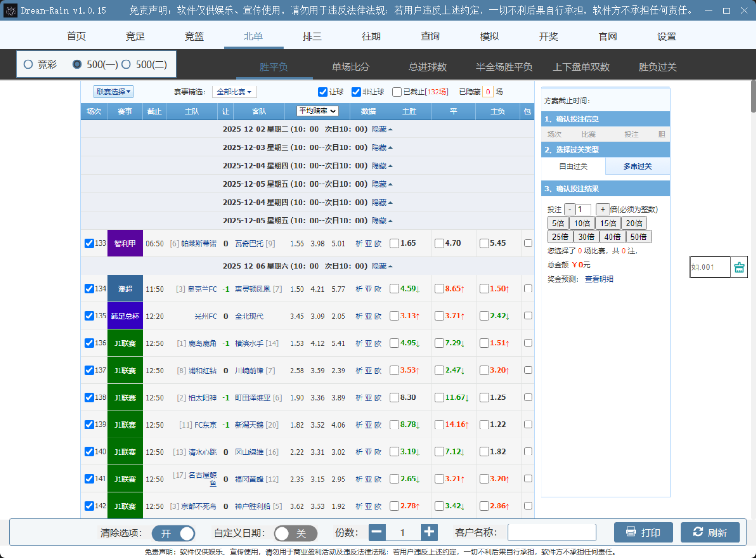Click the 客户名称 input field
The width and height of the screenshot is (756, 558).
[x=552, y=532]
